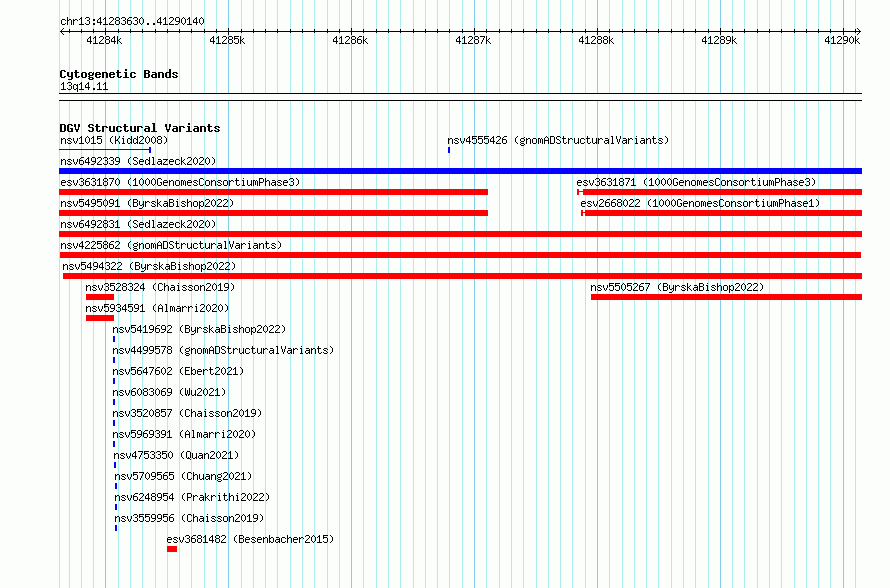Click the red bar under esv3631871

coord(719,192)
